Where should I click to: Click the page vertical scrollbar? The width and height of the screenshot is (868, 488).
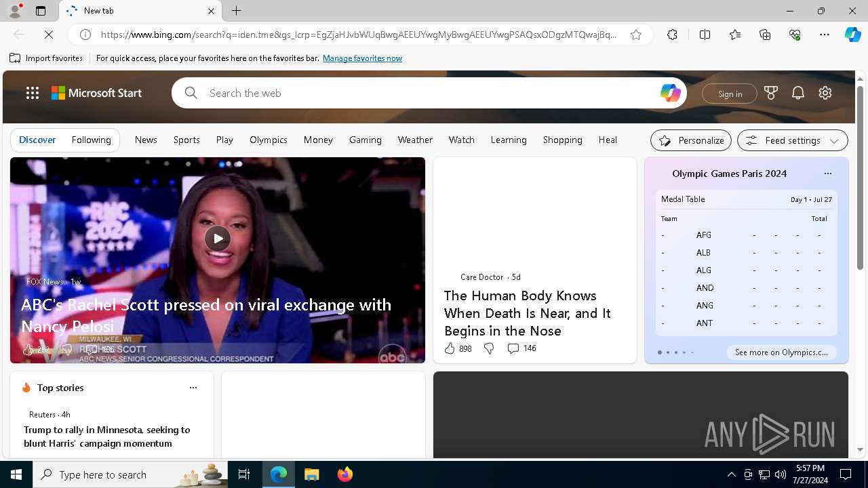[860, 176]
